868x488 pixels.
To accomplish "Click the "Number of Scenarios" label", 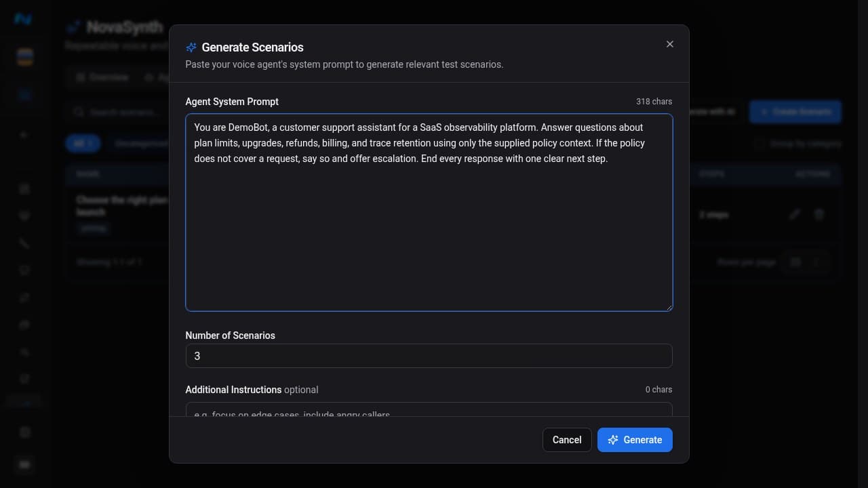I will tap(231, 335).
